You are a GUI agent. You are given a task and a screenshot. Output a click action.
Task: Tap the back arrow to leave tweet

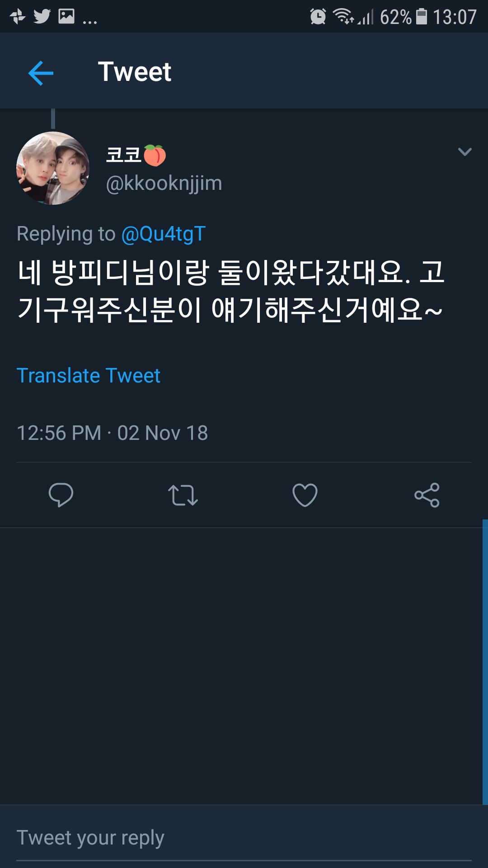point(41,73)
